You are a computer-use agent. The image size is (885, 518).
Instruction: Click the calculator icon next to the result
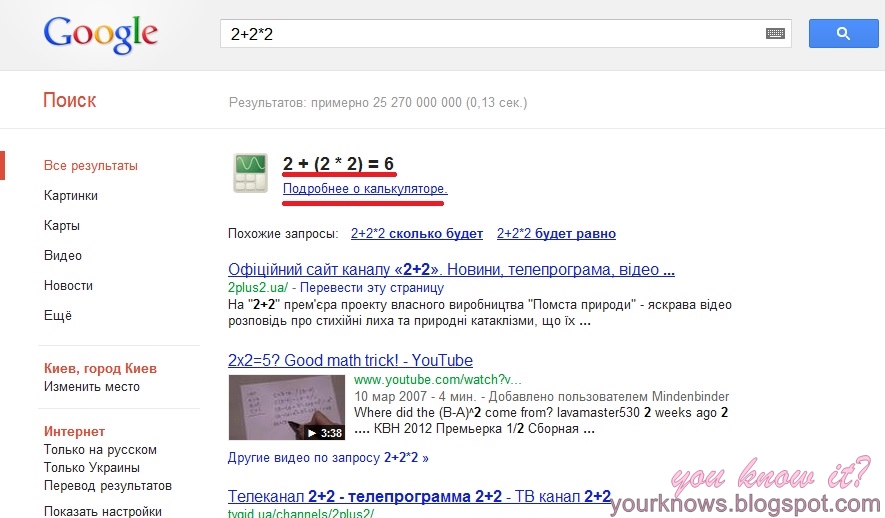tap(251, 173)
